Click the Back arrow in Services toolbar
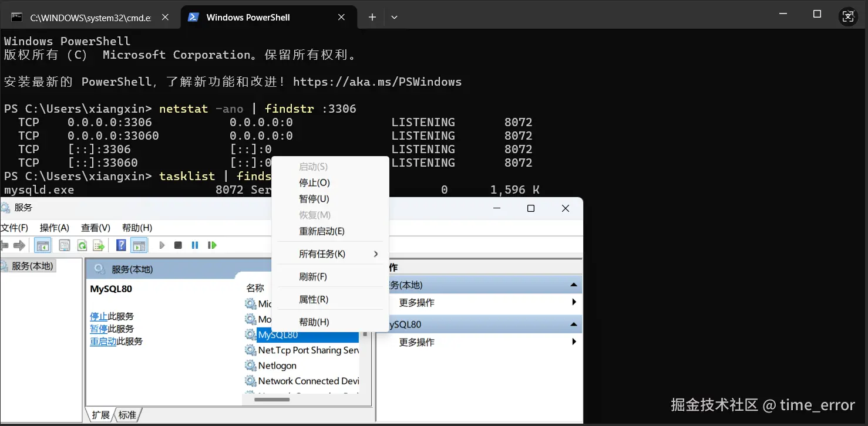 coord(4,245)
